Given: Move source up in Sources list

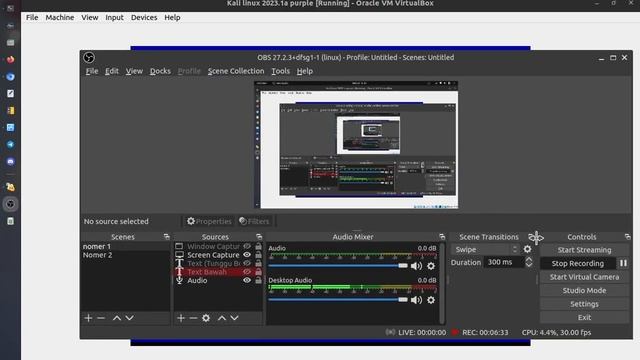Looking at the screenshot, I should [222, 318].
